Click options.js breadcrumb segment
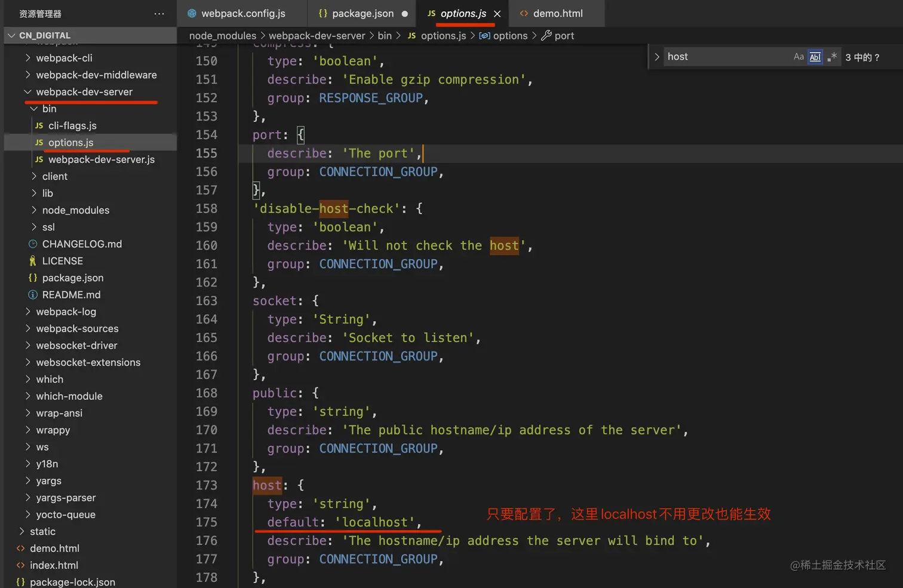The image size is (903, 588). [443, 36]
